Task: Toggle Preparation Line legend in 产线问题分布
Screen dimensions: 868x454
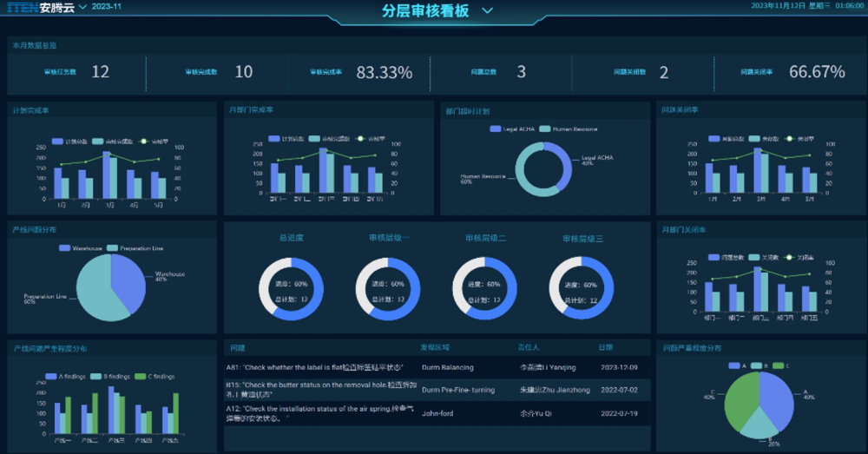Action: pos(135,248)
